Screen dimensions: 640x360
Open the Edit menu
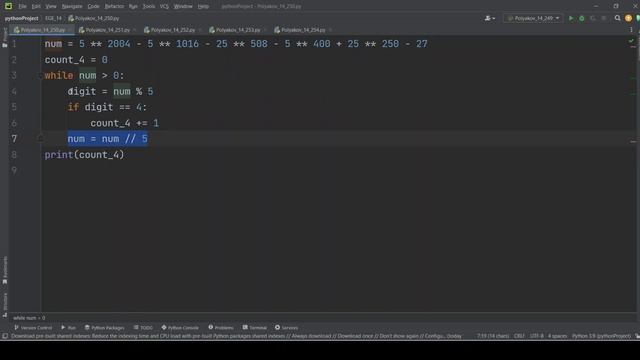coord(36,6)
